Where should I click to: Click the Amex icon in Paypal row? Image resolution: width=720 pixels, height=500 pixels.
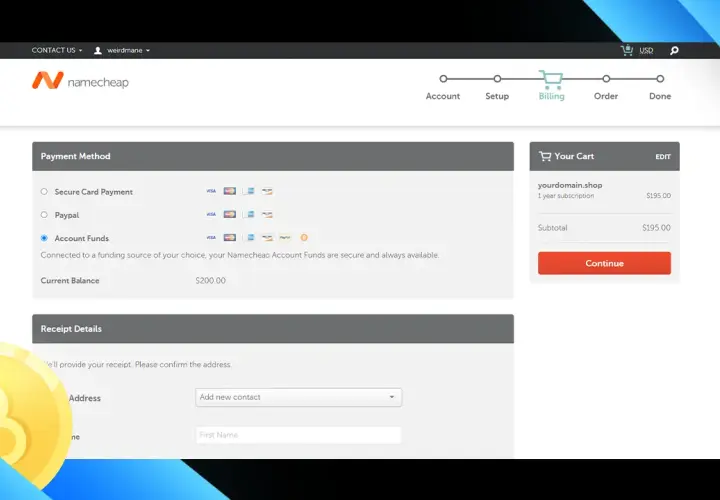[x=248, y=214]
